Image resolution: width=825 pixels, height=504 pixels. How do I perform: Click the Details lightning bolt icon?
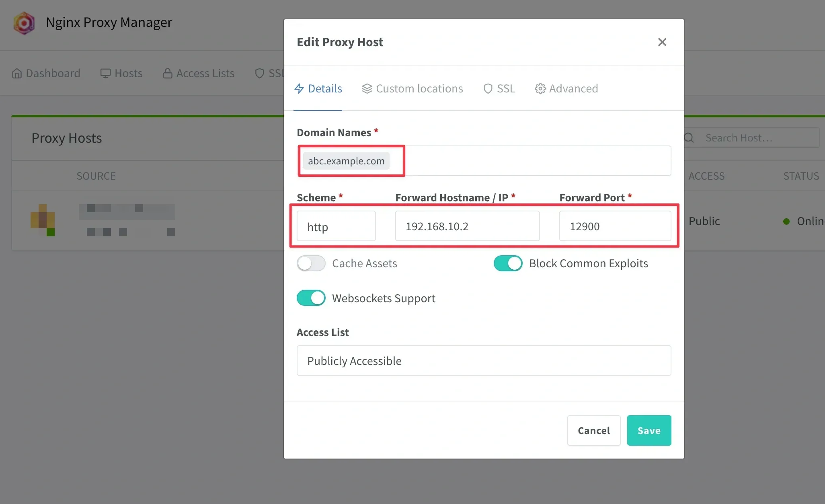pos(299,88)
